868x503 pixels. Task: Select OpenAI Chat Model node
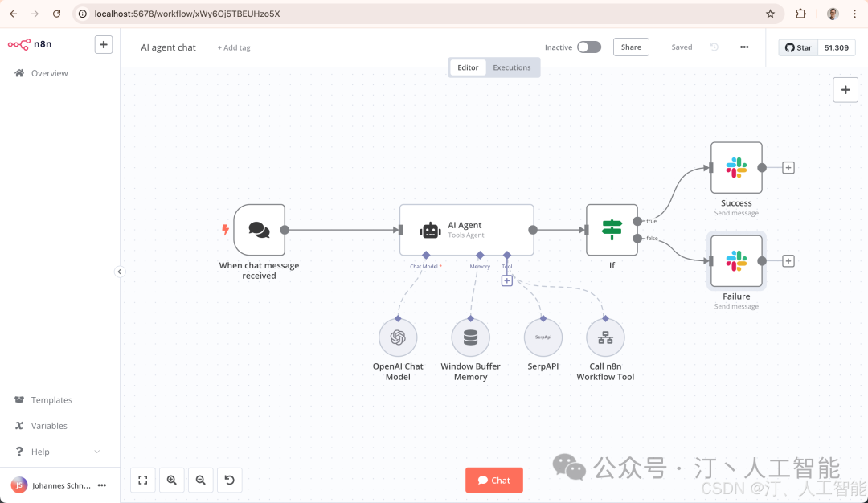398,337
